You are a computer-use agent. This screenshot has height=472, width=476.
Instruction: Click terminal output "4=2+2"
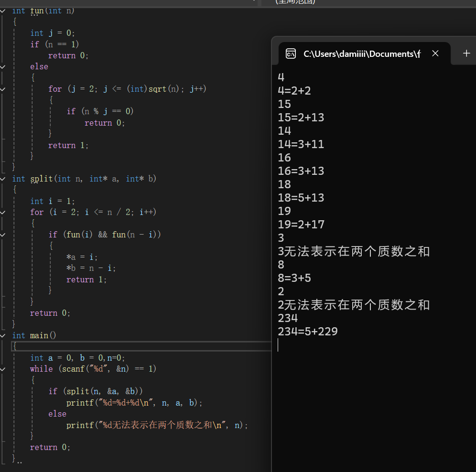click(x=294, y=91)
